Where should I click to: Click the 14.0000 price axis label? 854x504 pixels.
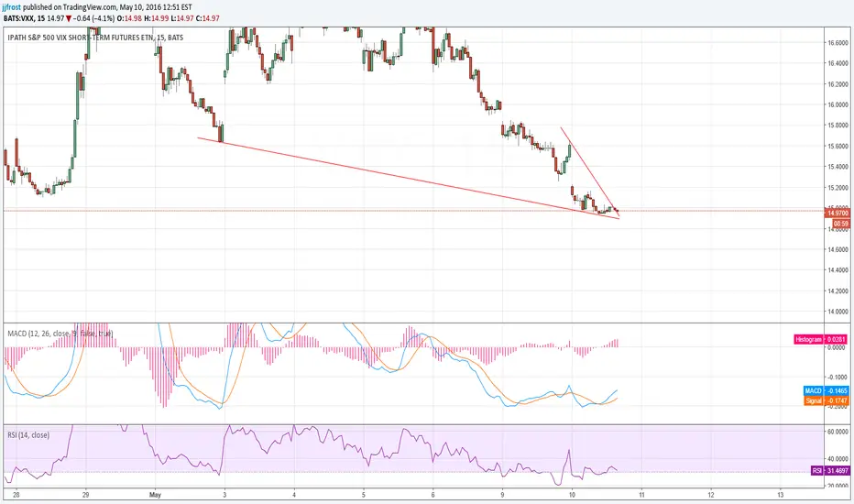(x=838, y=312)
